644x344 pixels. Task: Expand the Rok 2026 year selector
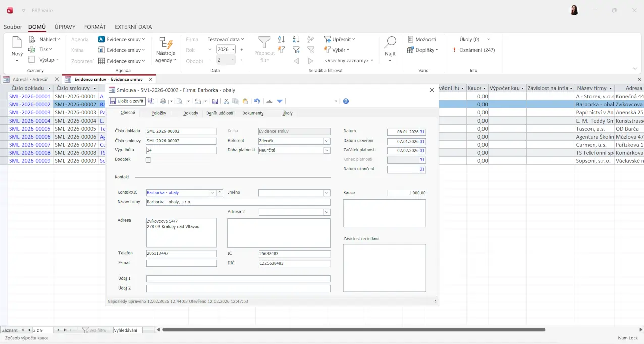click(x=233, y=49)
